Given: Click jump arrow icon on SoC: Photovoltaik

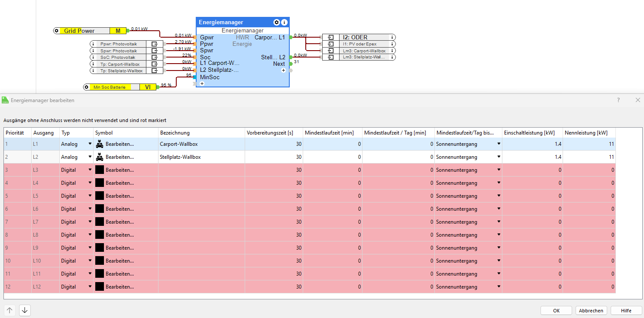Looking at the screenshot, I should coord(154,57).
